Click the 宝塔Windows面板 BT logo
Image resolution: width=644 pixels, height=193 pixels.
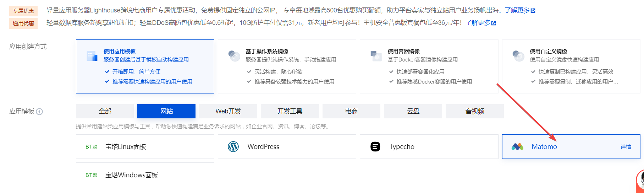coord(91,175)
